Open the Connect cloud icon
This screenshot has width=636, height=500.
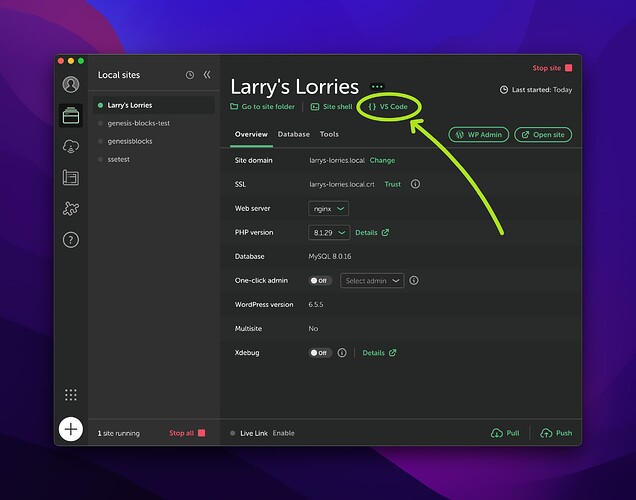tap(71, 146)
